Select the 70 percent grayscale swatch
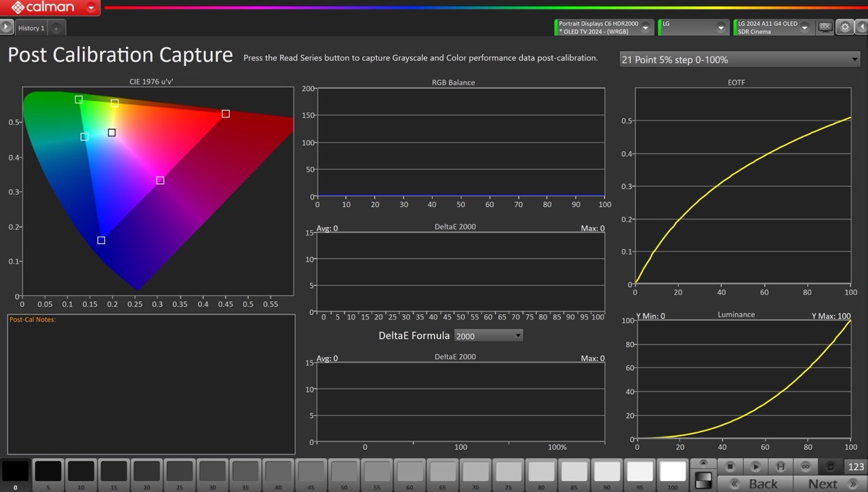The width and height of the screenshot is (868, 492). tap(475, 474)
